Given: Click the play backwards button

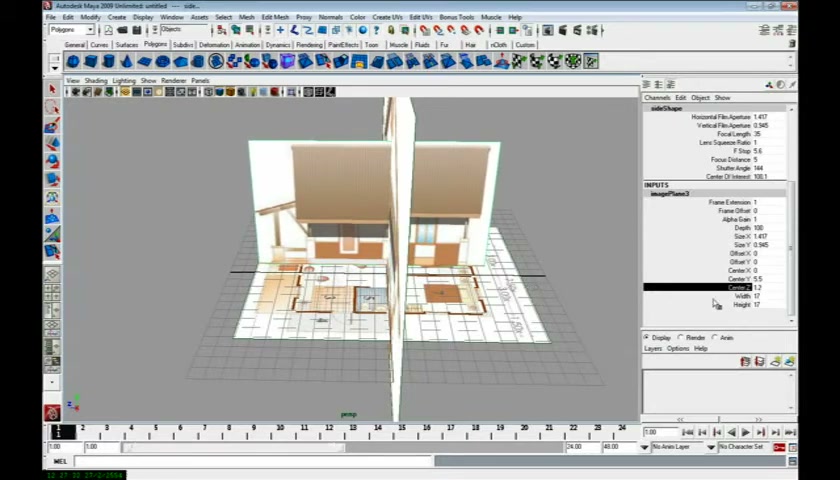Looking at the screenshot, I should (x=731, y=432).
